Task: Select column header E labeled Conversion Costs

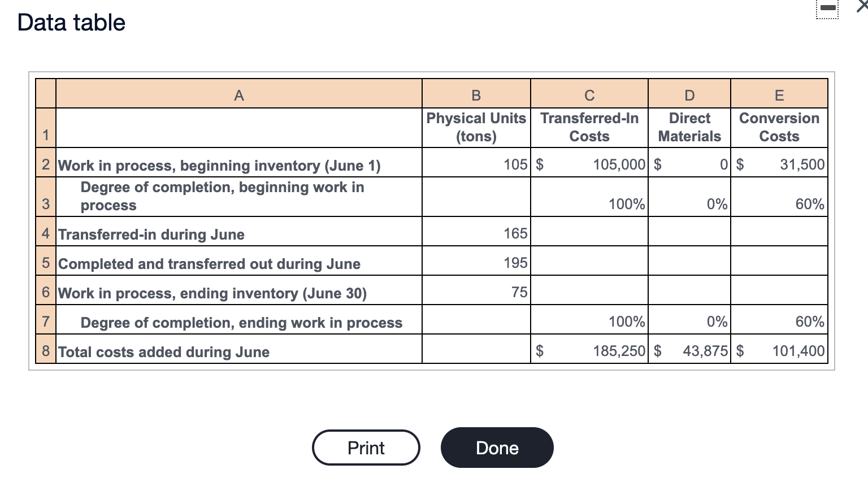Action: point(779,94)
